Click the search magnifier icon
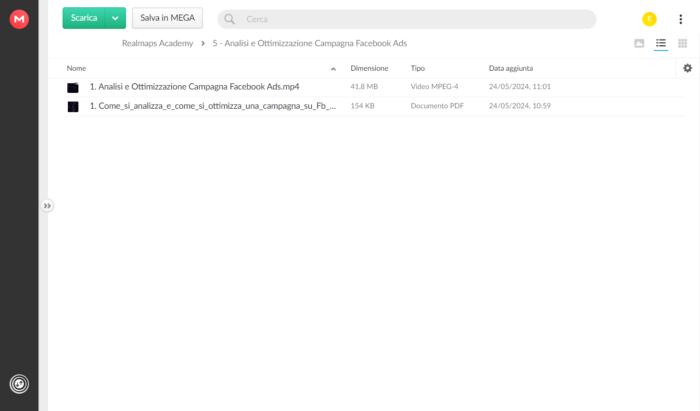 229,19
